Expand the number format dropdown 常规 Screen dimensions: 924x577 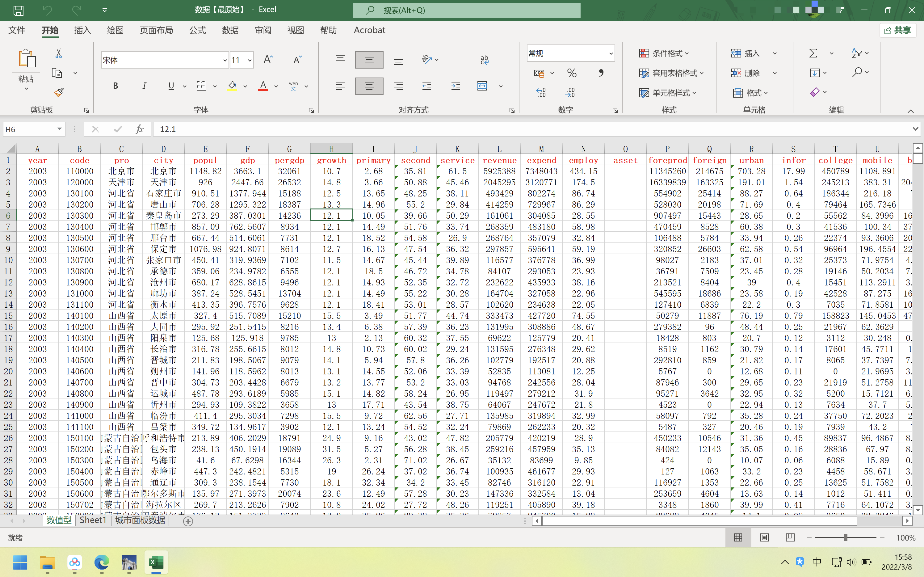coord(611,53)
